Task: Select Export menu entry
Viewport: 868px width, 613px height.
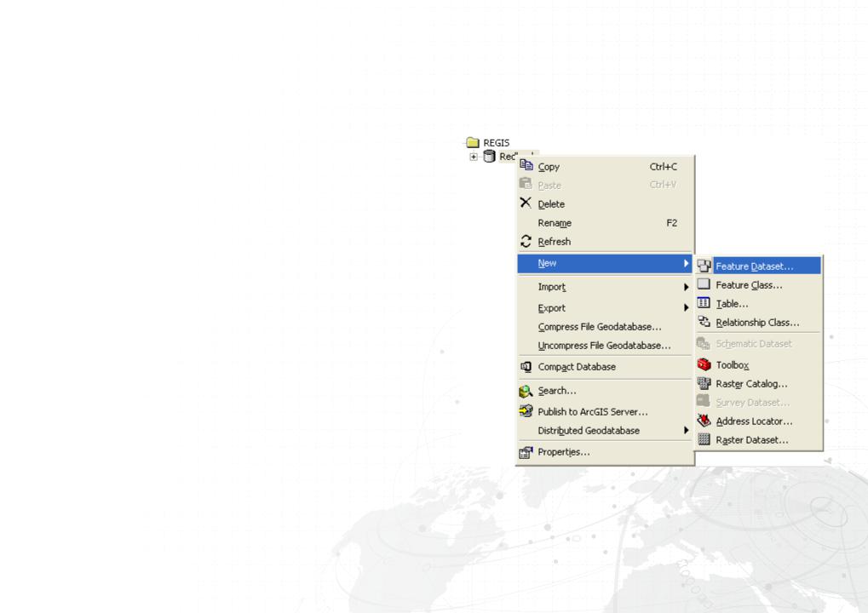Action: pyautogui.click(x=605, y=307)
